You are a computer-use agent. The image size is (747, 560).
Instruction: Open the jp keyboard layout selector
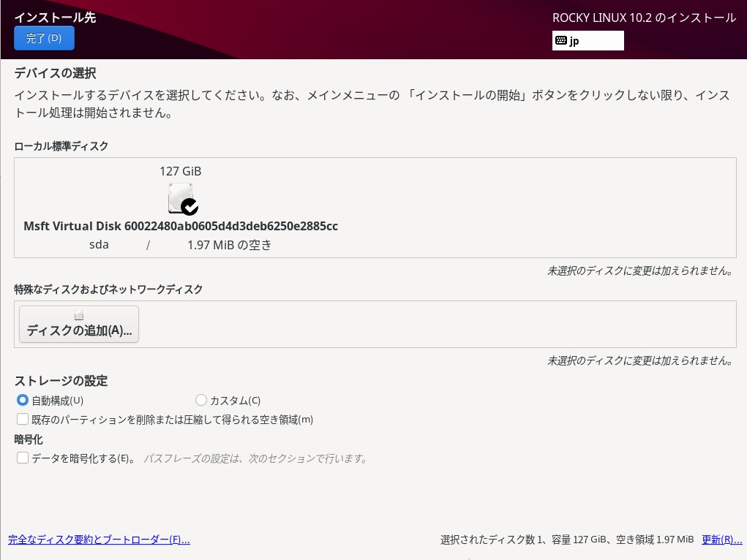point(588,40)
